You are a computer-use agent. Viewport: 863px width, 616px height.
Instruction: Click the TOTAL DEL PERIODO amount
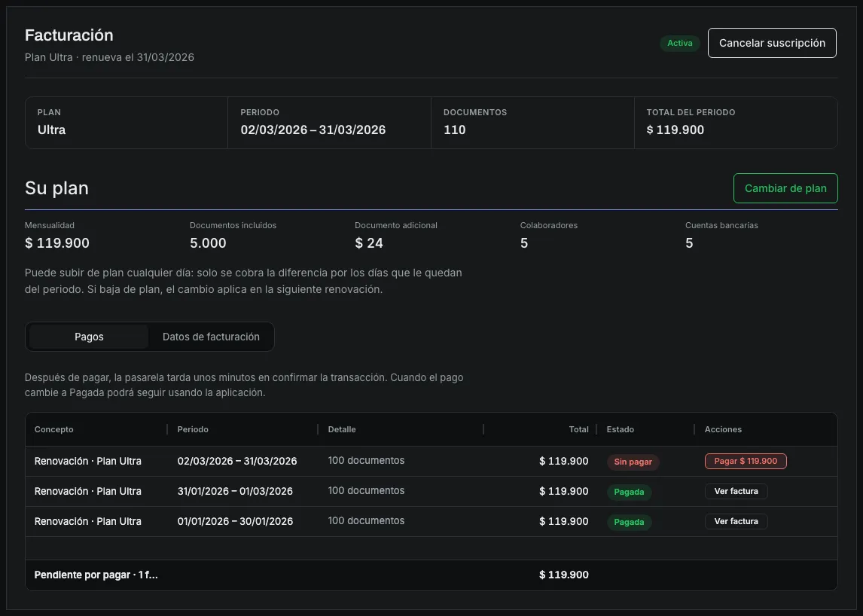pos(675,130)
